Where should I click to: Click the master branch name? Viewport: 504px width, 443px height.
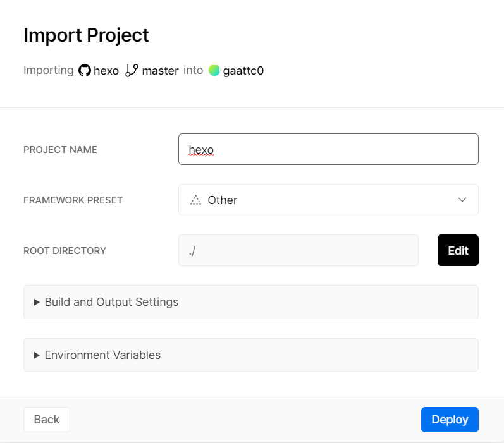(x=160, y=71)
